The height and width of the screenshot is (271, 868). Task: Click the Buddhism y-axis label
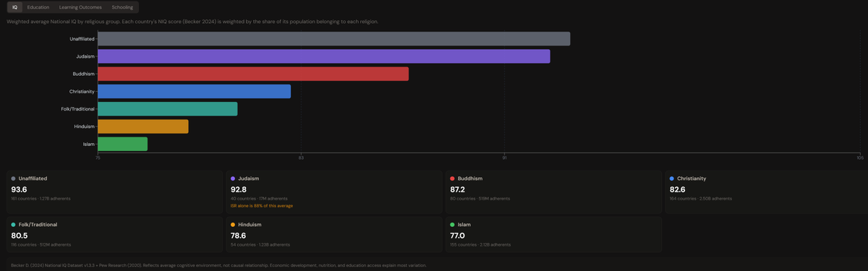pyautogui.click(x=83, y=74)
